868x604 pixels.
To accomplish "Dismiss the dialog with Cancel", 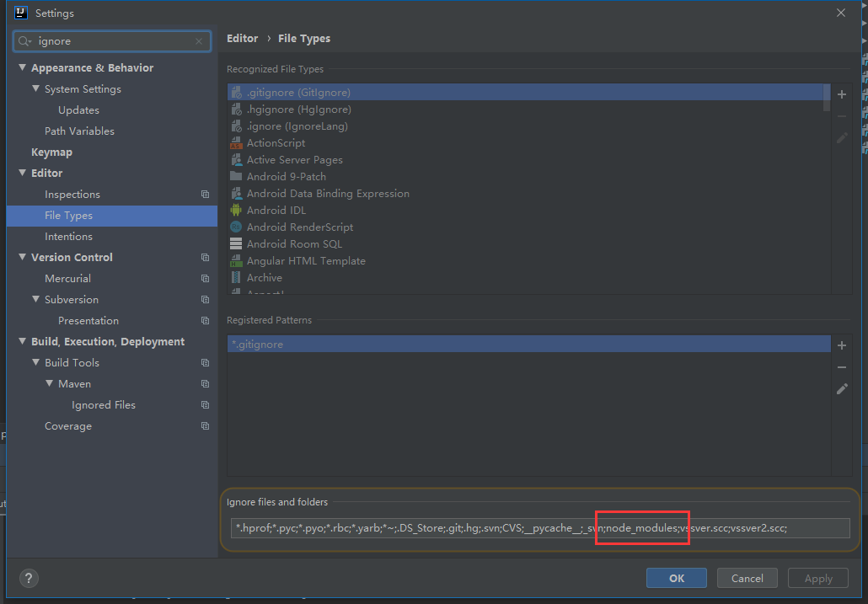I will [747, 578].
